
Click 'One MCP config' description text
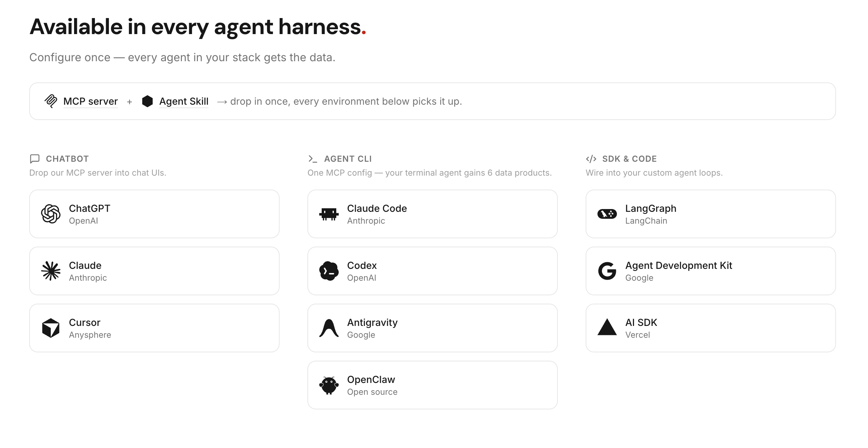coord(429,173)
